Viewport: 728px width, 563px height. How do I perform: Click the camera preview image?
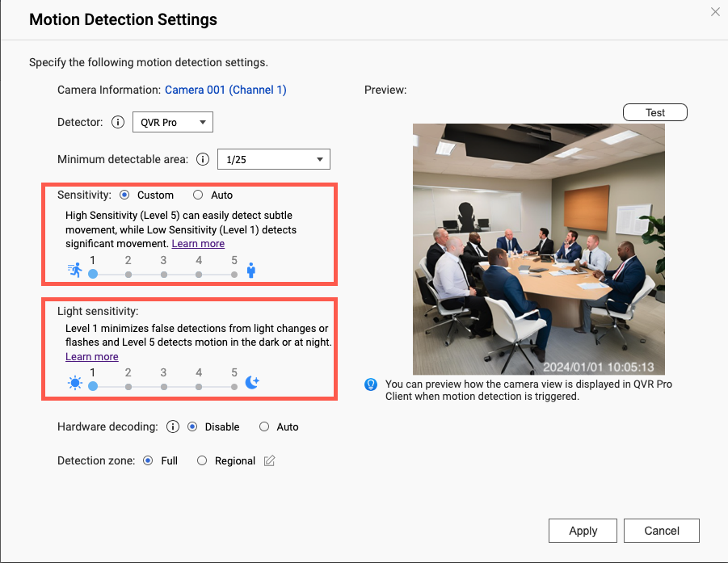pos(539,249)
